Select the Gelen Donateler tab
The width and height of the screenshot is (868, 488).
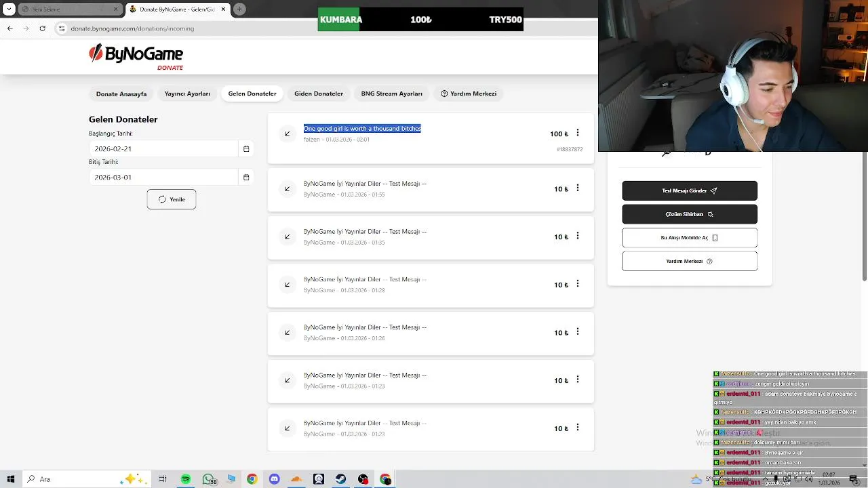click(x=252, y=94)
